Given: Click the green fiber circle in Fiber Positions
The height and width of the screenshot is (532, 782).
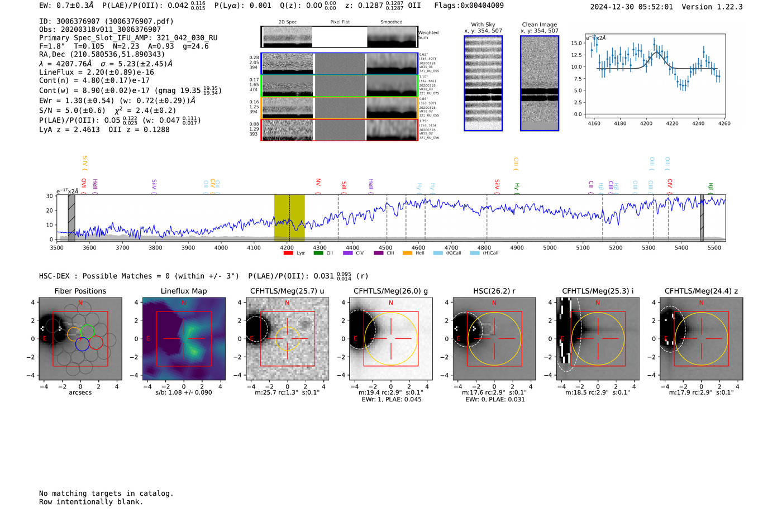Looking at the screenshot, I should point(87,332).
